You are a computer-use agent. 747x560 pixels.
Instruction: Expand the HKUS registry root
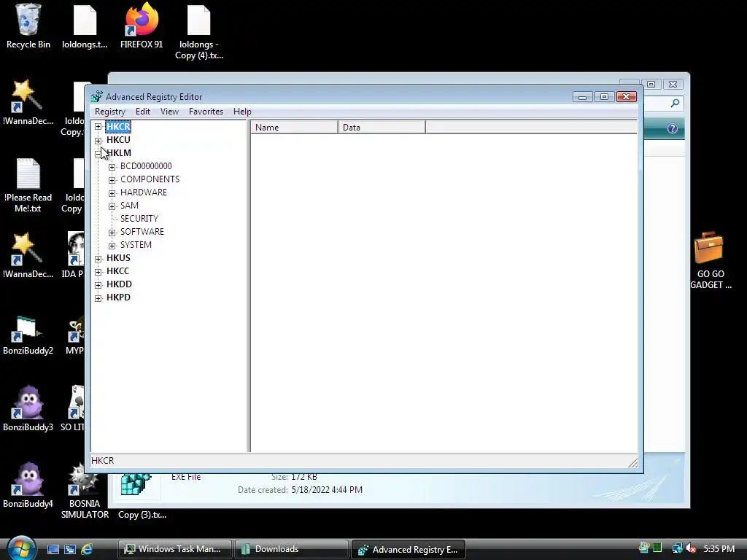pos(98,259)
